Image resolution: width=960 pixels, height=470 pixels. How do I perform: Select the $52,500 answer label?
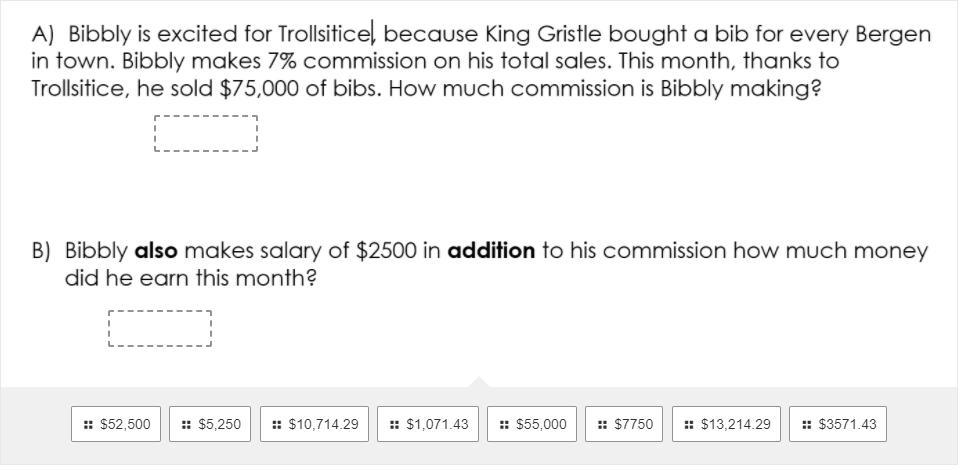125,425
